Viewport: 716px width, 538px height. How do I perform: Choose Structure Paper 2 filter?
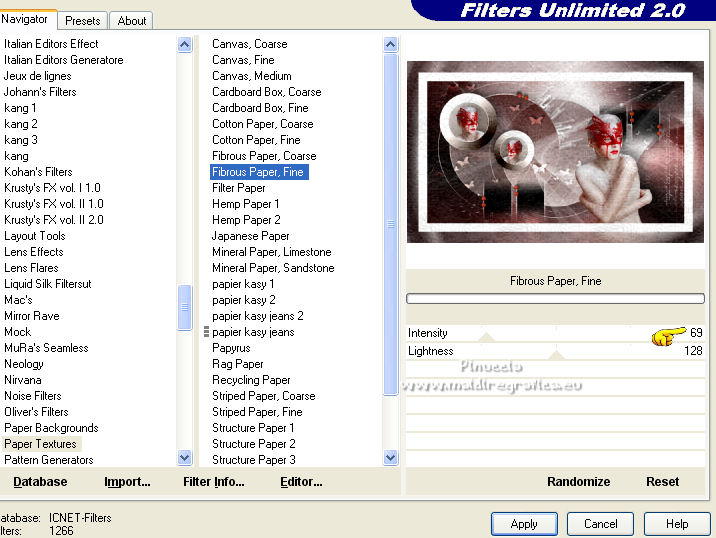pyautogui.click(x=253, y=443)
